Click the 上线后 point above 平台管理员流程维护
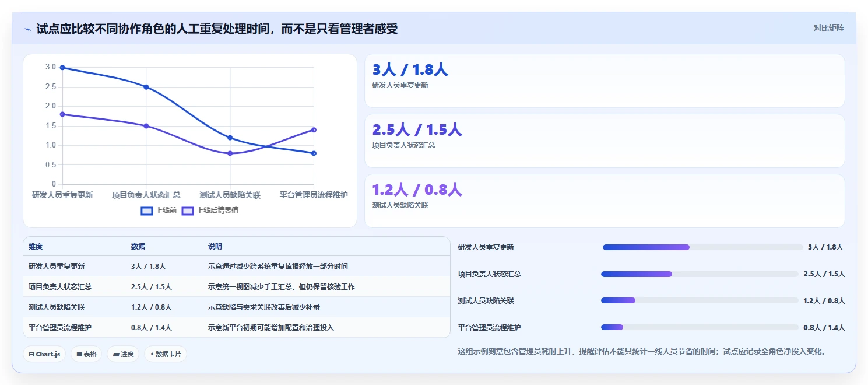 tap(314, 130)
